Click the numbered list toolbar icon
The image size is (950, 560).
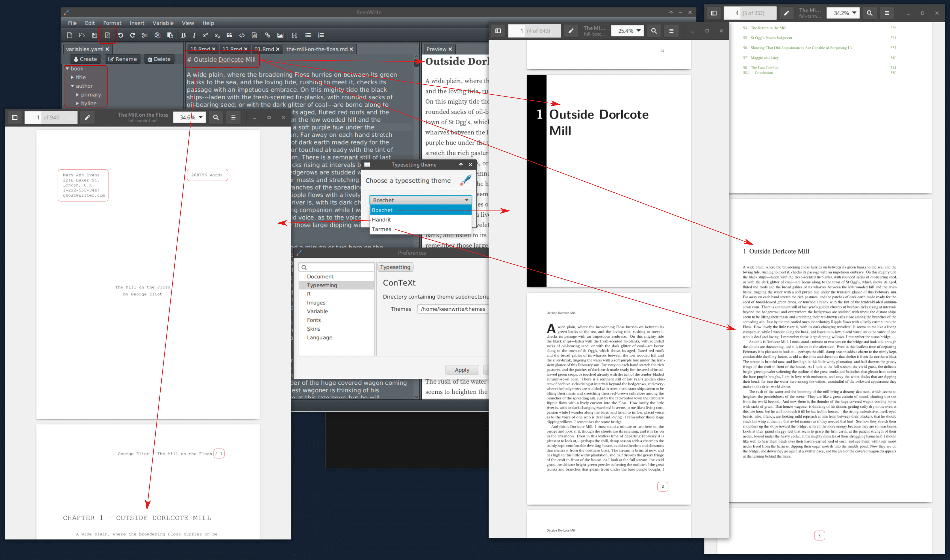coord(321,35)
